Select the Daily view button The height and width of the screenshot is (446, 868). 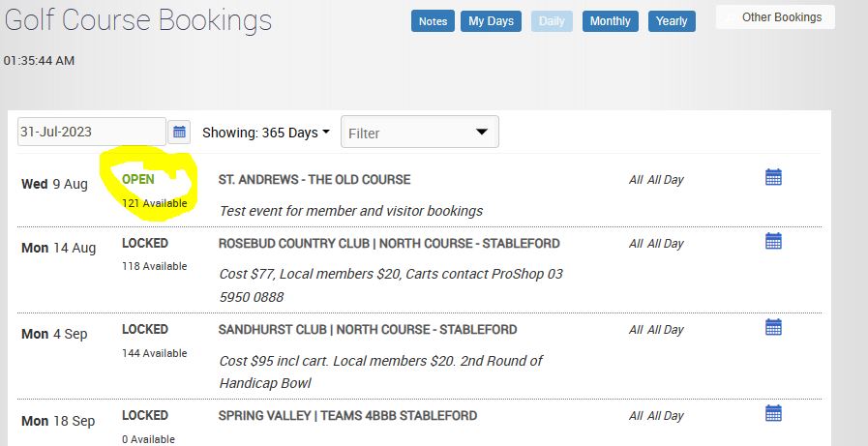pyautogui.click(x=551, y=21)
